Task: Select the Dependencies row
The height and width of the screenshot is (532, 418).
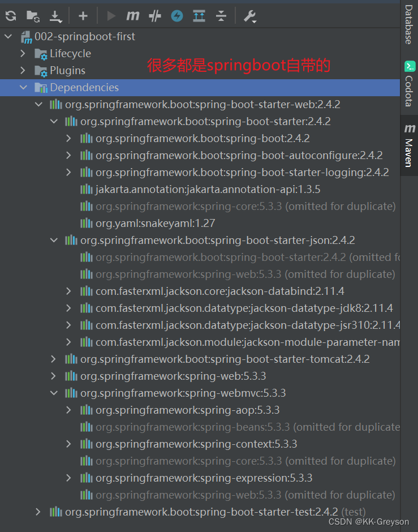Action: coord(200,88)
